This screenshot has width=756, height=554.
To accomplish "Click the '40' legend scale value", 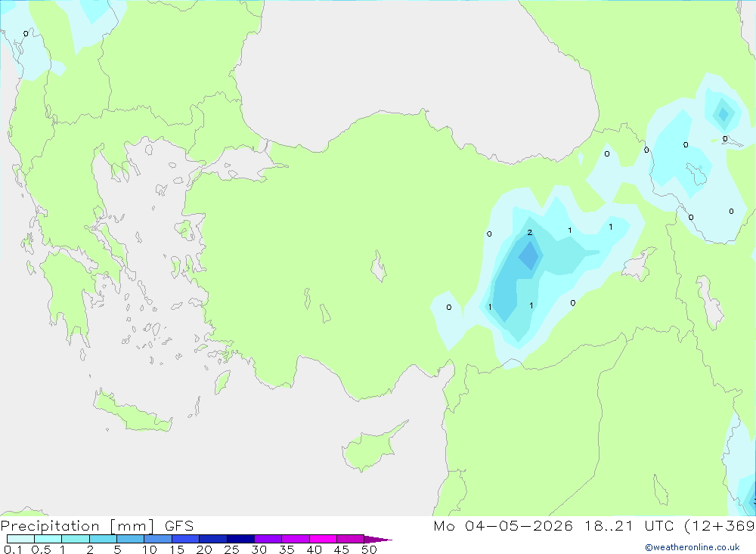I will point(314,549).
